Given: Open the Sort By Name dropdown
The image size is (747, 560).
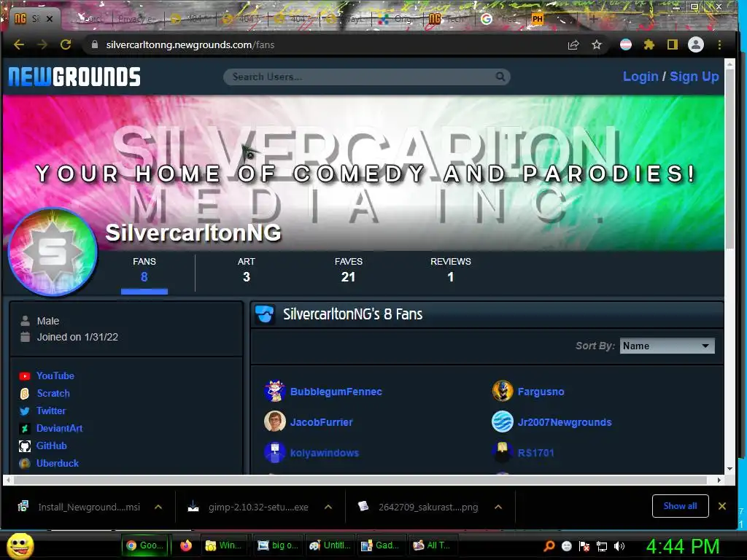Looking at the screenshot, I should coord(667,346).
